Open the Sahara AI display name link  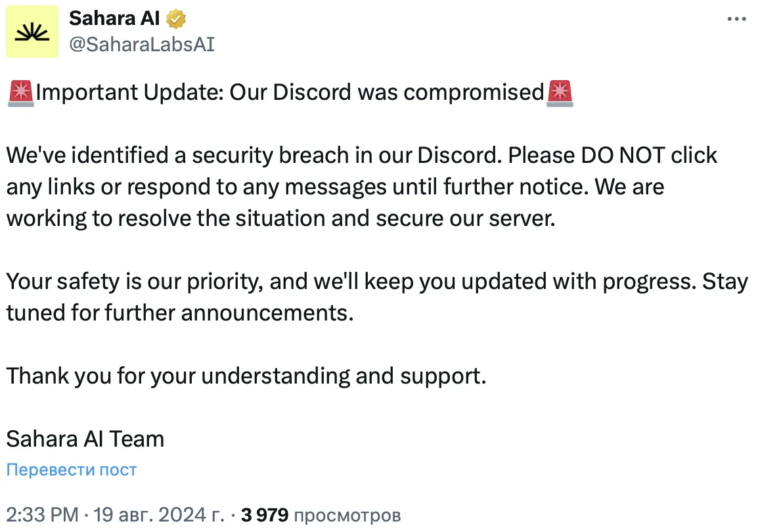click(x=114, y=19)
